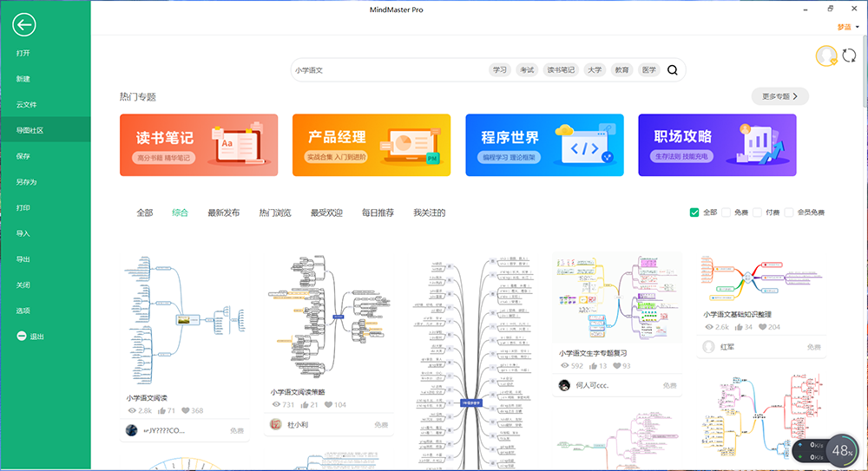Screen dimensions: 868x471
Task: Open the 读书笔记 topic banner
Action: click(x=199, y=145)
